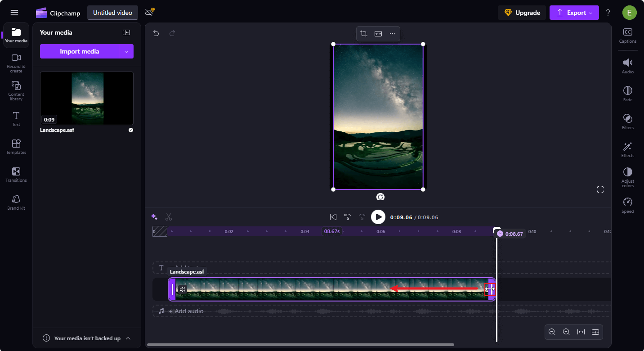Click the Import media button

79,51
